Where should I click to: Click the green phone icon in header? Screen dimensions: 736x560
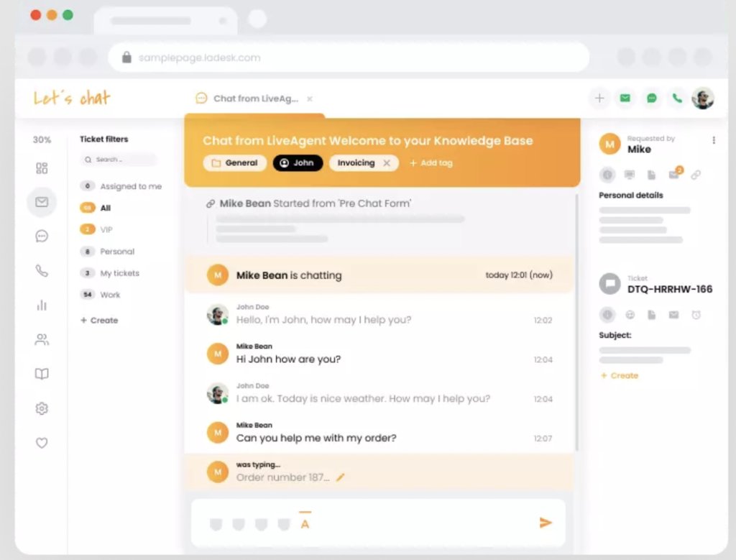pyautogui.click(x=677, y=98)
